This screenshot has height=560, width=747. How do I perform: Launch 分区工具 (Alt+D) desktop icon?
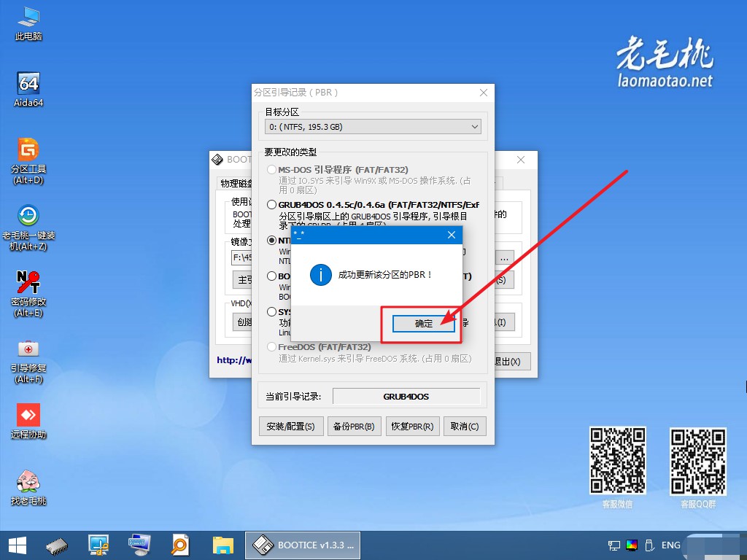[28, 161]
